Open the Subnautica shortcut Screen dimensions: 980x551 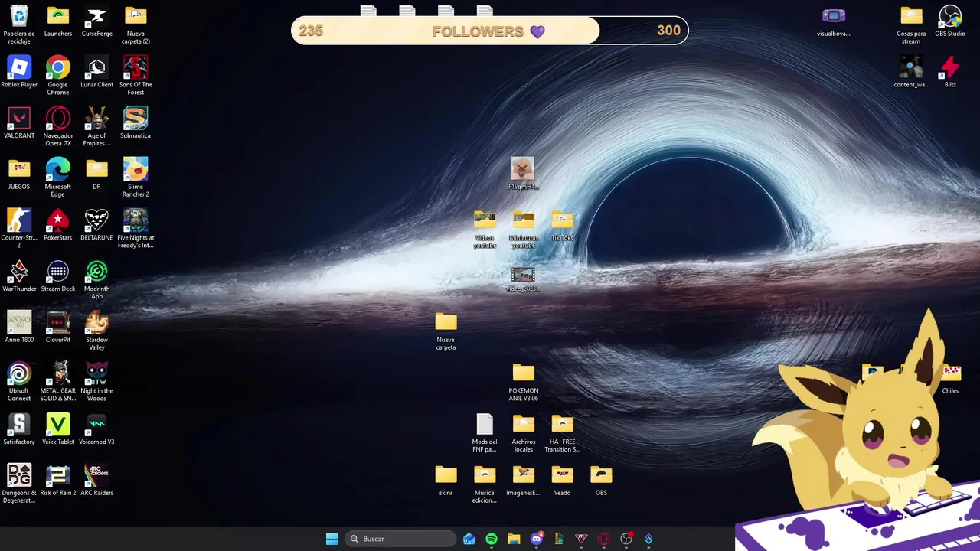pos(136,119)
